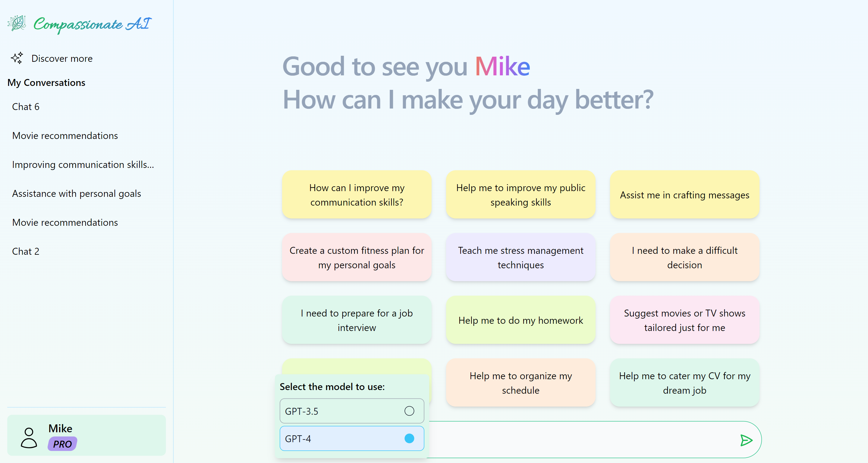868x463 pixels.
Task: Click I need to make a difficult decision
Action: coord(684,257)
